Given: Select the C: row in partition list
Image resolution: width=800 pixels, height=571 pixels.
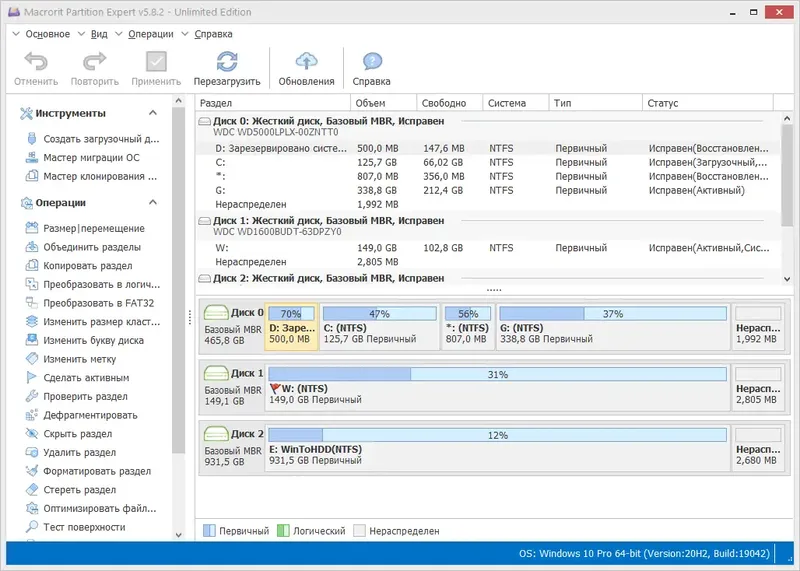Looking at the screenshot, I should [488, 162].
